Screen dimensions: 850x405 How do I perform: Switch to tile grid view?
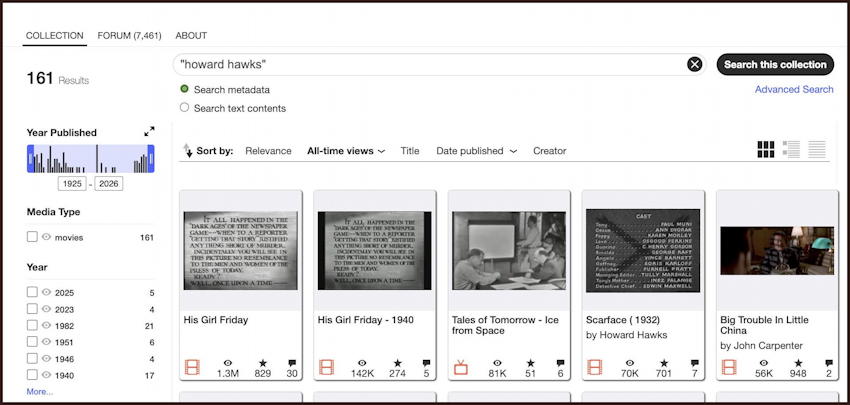tap(765, 150)
